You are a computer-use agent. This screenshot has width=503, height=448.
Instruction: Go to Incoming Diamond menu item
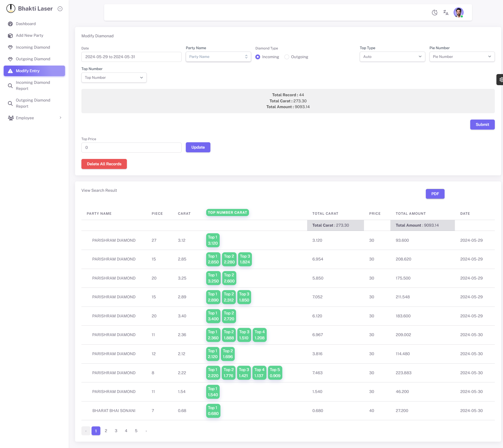(x=33, y=47)
